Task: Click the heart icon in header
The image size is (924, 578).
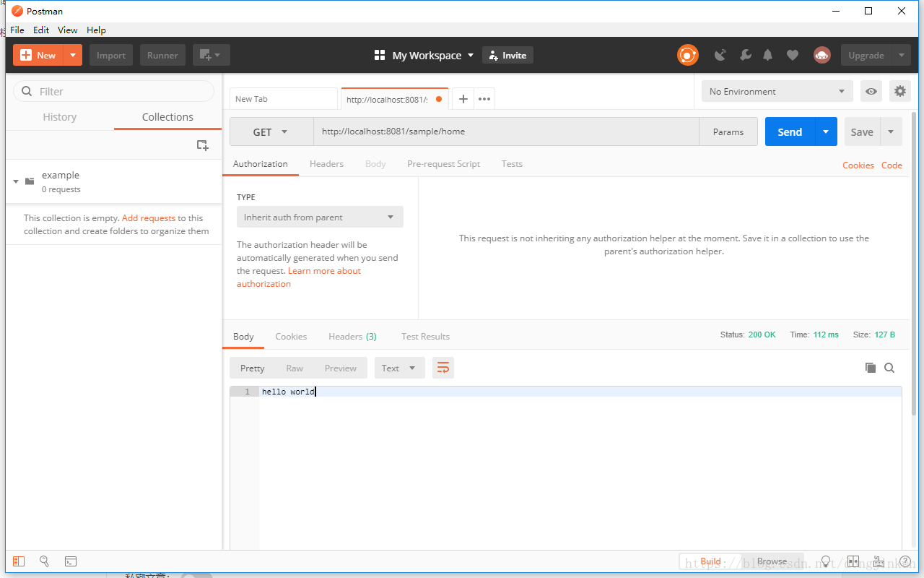Action: (793, 55)
